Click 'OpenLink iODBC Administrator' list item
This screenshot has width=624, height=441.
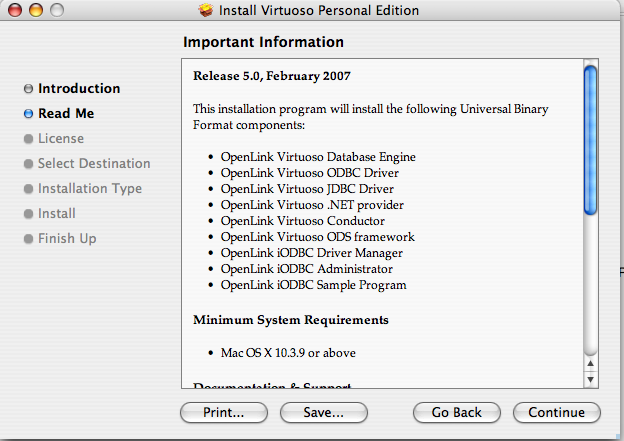coord(307,269)
